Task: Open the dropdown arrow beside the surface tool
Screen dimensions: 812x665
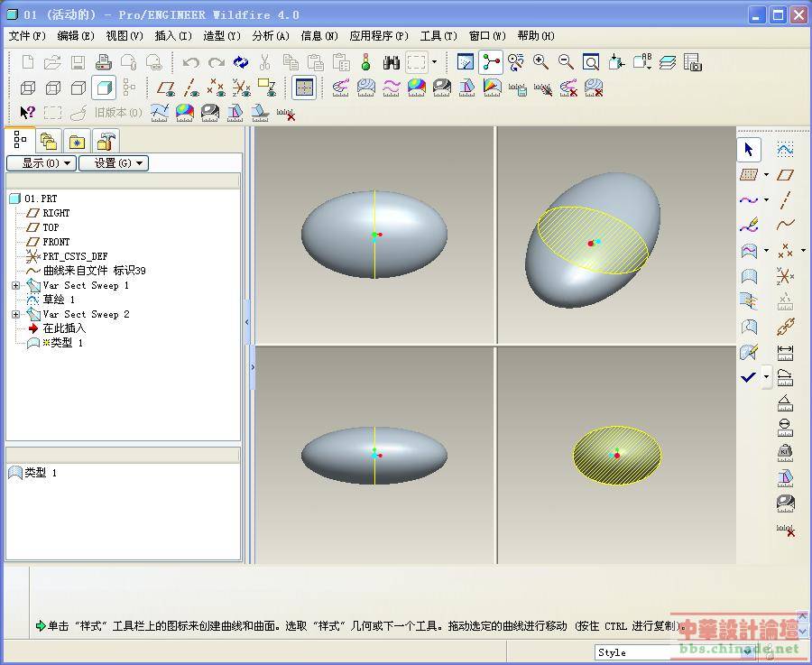Action: pos(766,251)
